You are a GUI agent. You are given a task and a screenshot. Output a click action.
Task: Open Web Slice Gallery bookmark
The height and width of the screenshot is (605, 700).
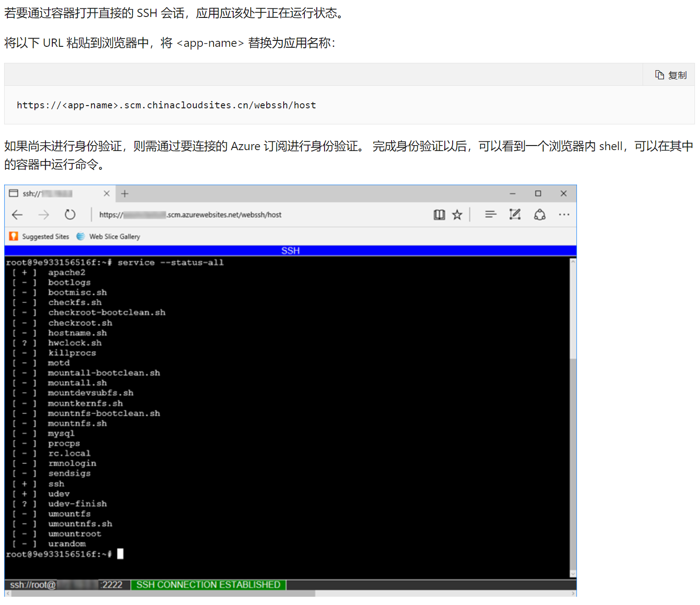(x=109, y=236)
